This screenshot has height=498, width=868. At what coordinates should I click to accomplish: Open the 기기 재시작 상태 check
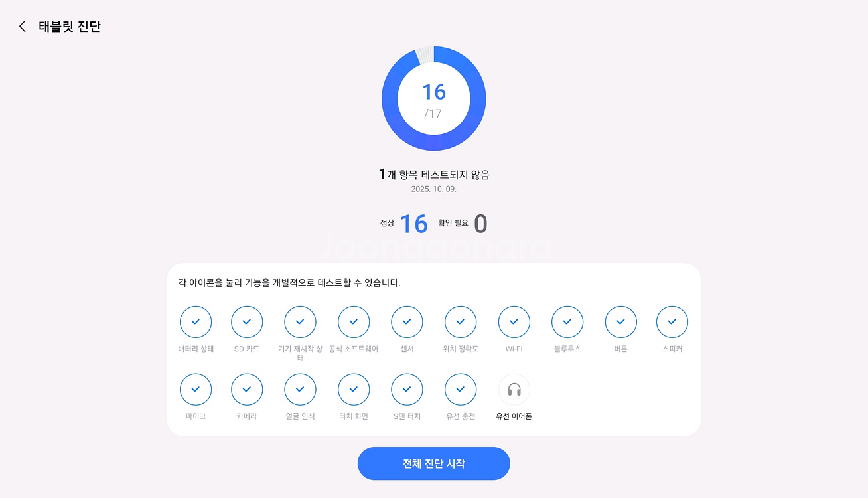tap(300, 322)
